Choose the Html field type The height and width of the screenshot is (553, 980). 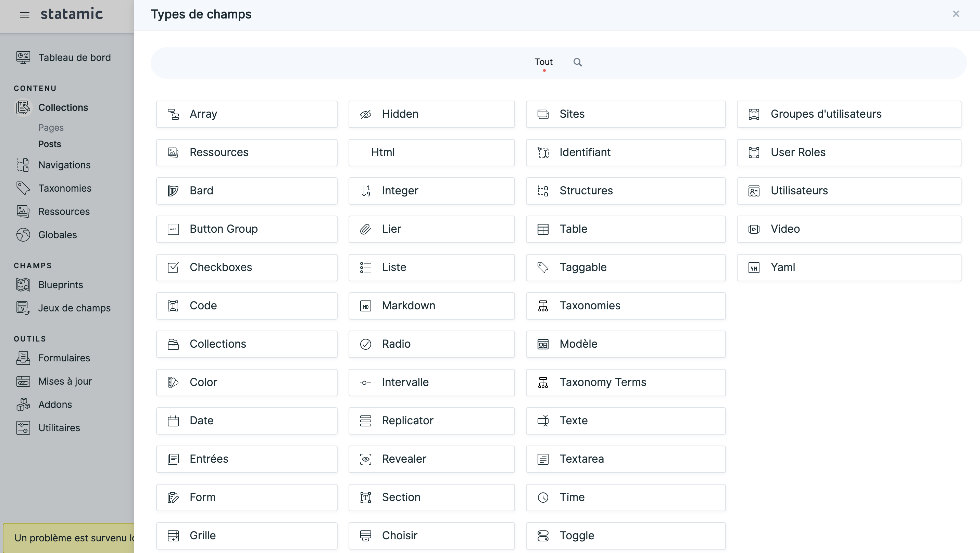431,152
